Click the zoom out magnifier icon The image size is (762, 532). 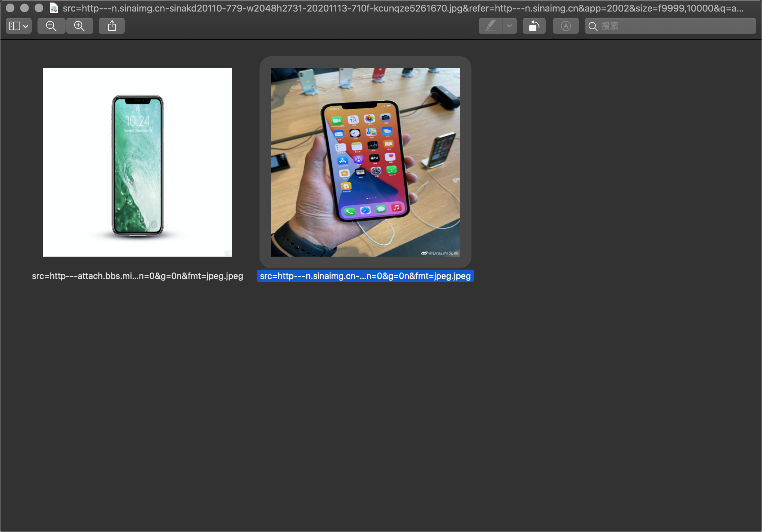tap(51, 26)
